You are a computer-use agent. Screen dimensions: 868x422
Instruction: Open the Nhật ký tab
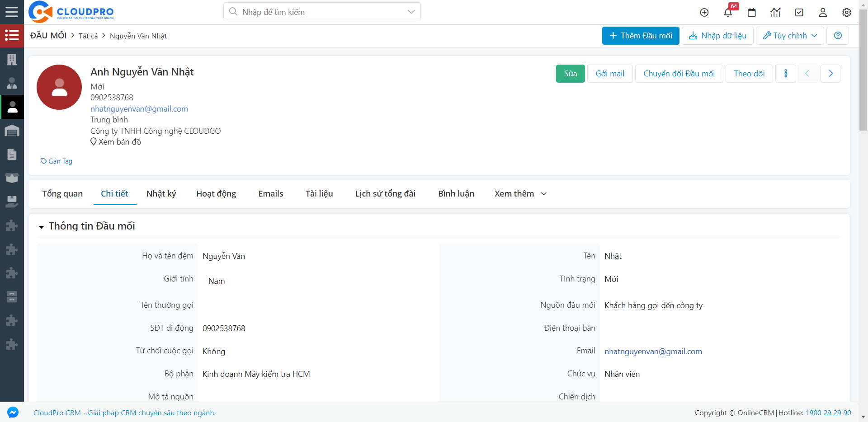pyautogui.click(x=161, y=194)
